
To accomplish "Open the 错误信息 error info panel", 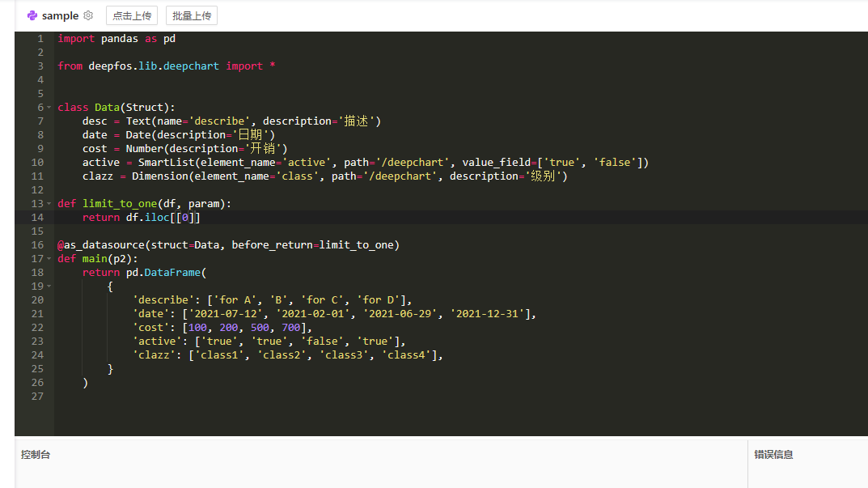I will [x=773, y=455].
